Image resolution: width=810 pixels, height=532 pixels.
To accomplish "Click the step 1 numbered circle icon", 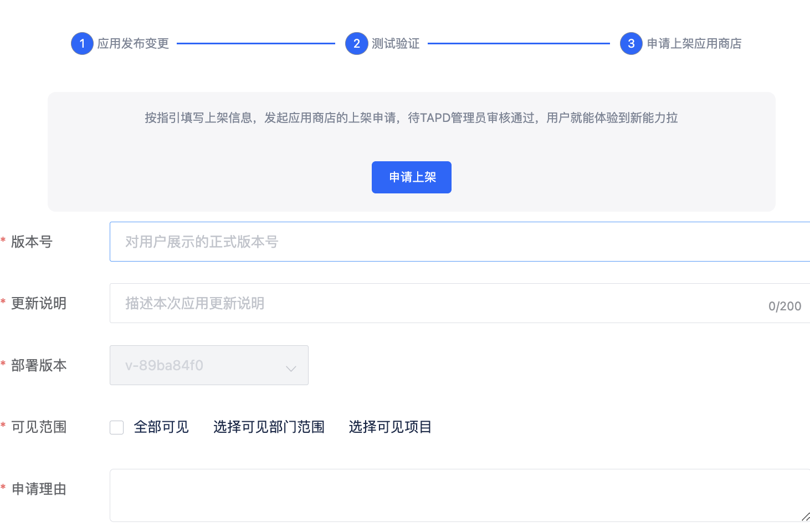I will click(x=82, y=43).
